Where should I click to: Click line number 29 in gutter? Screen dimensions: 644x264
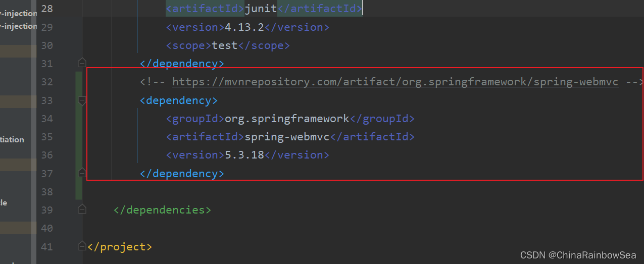[x=46, y=27]
